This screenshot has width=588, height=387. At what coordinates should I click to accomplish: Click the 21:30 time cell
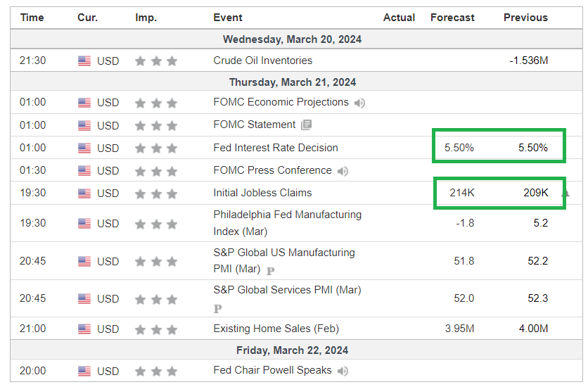[x=32, y=61]
